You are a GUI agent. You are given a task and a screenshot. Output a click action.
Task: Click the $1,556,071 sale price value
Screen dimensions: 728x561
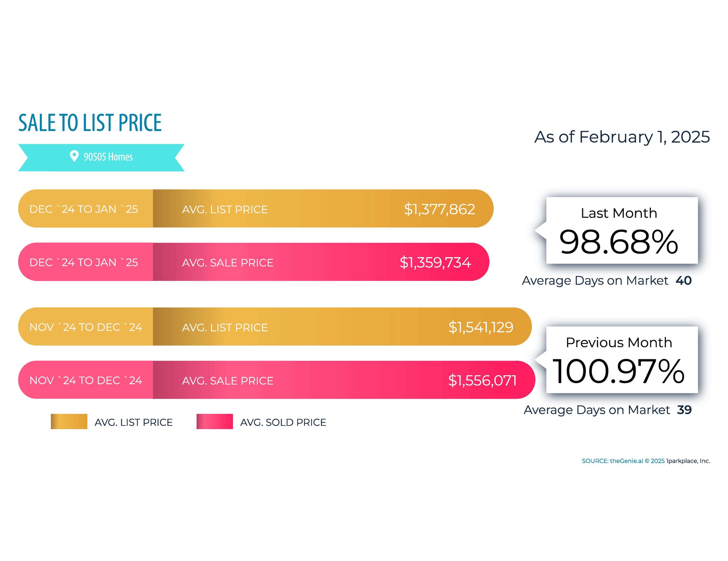click(x=482, y=381)
